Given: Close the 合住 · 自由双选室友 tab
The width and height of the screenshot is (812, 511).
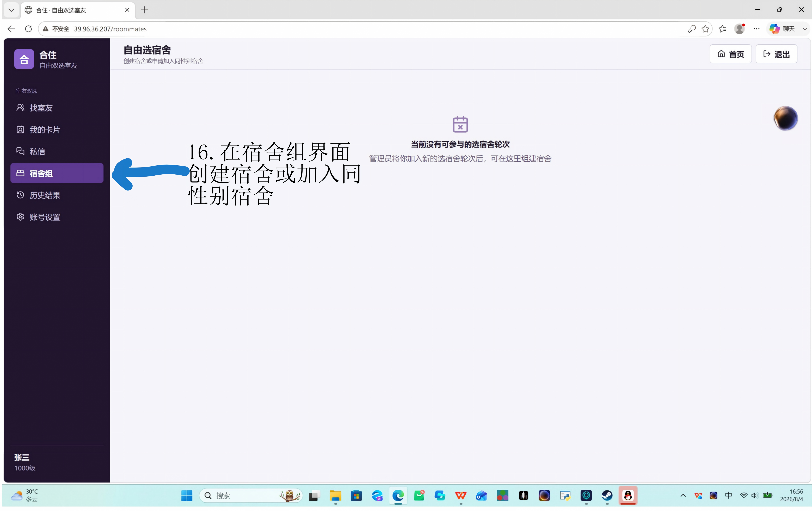Looking at the screenshot, I should [127, 10].
